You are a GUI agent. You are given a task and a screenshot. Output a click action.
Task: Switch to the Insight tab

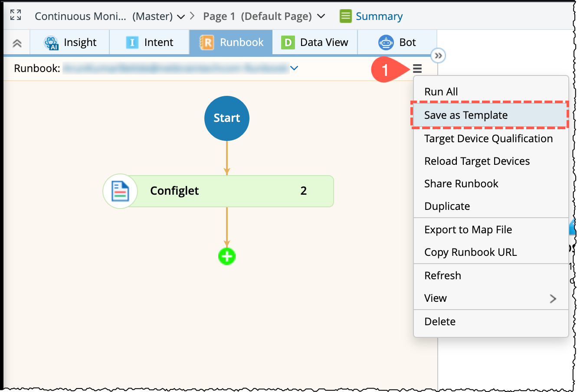[x=70, y=42]
